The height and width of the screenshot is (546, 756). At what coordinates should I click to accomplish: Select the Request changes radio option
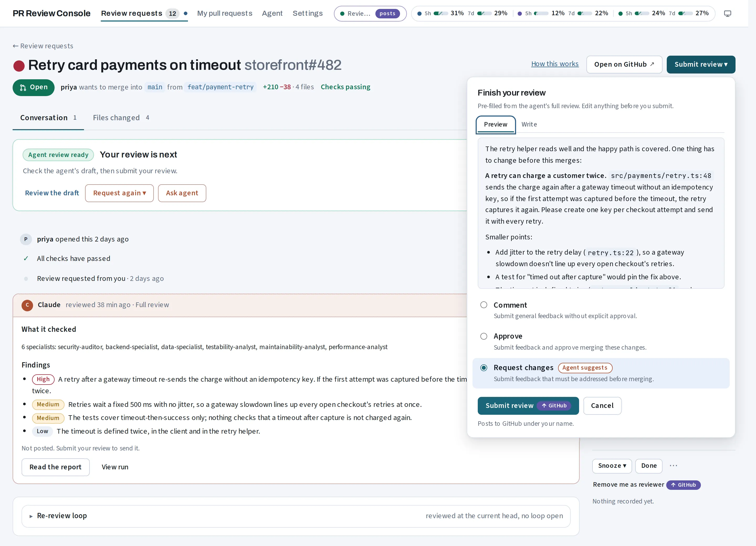coord(484,368)
